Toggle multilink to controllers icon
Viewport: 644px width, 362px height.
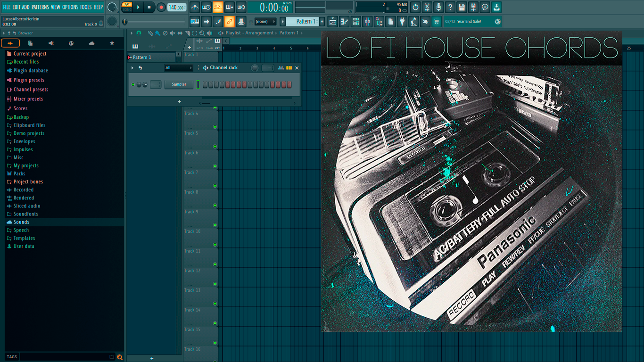(x=241, y=21)
